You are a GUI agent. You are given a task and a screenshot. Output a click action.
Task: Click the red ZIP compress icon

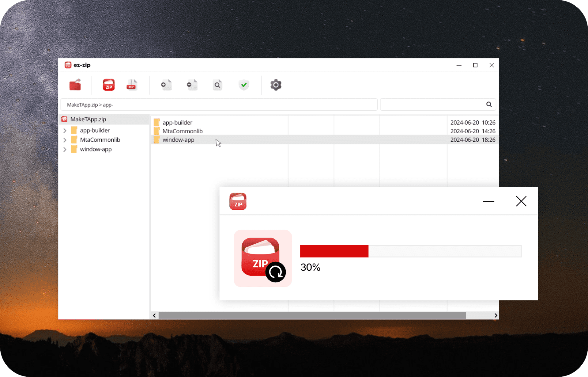tap(109, 85)
